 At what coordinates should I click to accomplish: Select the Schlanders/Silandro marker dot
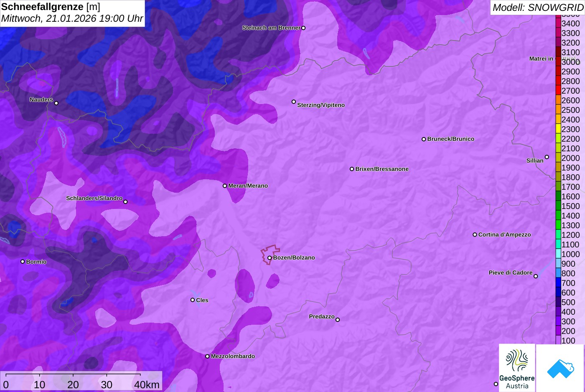click(x=125, y=202)
